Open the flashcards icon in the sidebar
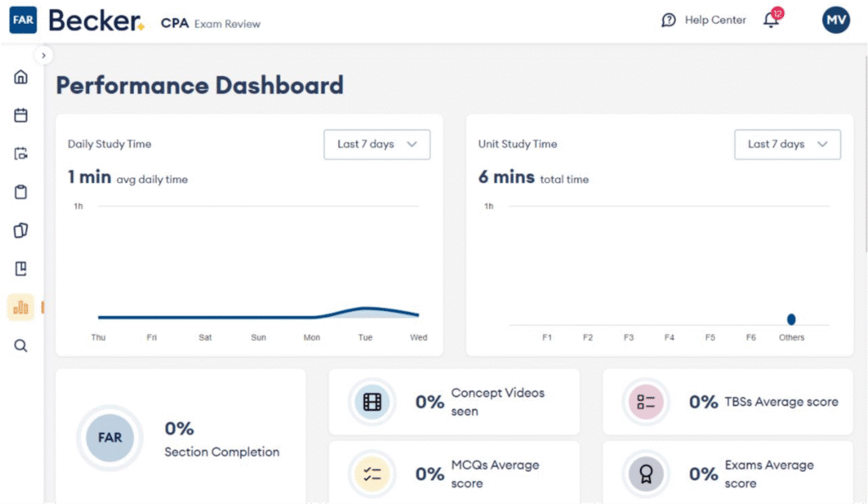Viewport: 868px width, 504px height. (x=21, y=230)
